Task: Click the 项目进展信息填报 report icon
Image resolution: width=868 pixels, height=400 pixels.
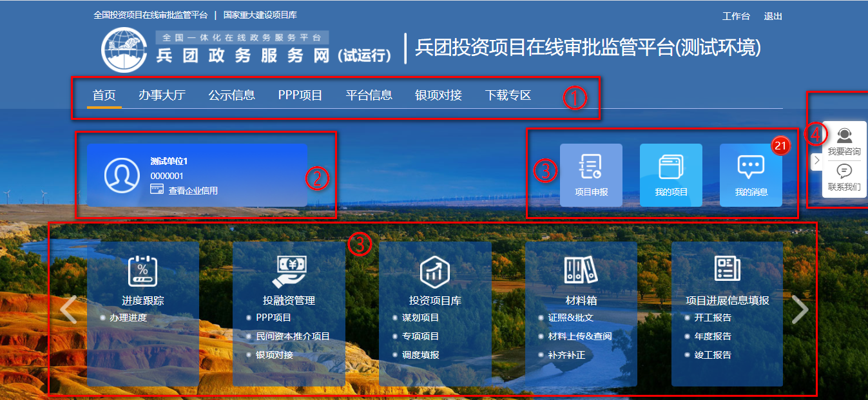Action: pyautogui.click(x=728, y=268)
